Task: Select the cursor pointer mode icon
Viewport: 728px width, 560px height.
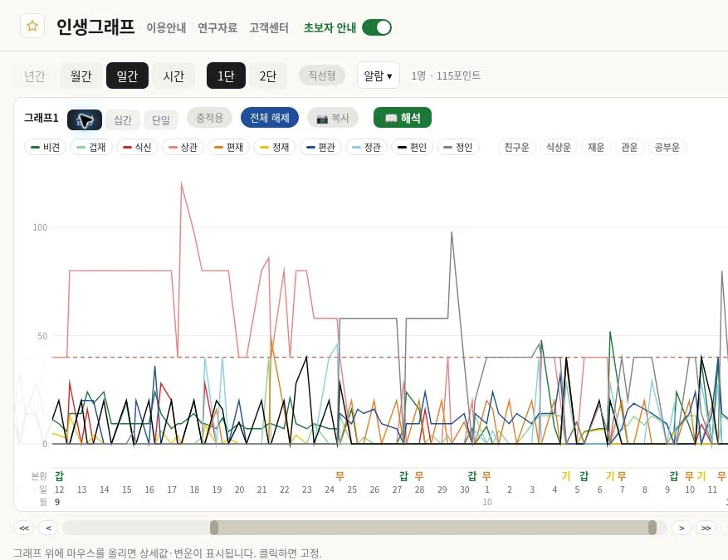Action: pyautogui.click(x=85, y=120)
